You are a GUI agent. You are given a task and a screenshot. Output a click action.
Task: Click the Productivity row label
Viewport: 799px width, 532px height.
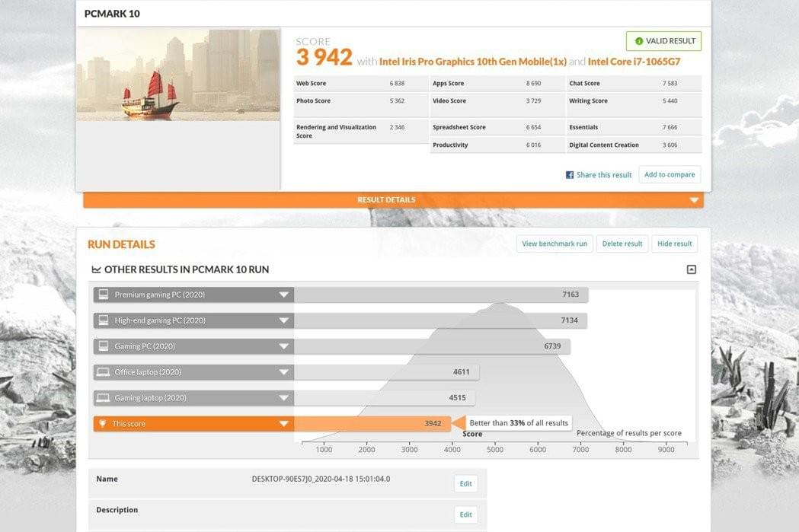(450, 145)
